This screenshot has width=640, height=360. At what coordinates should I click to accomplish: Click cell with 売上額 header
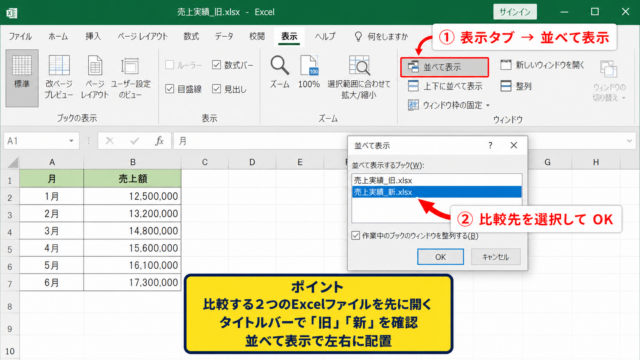click(133, 179)
